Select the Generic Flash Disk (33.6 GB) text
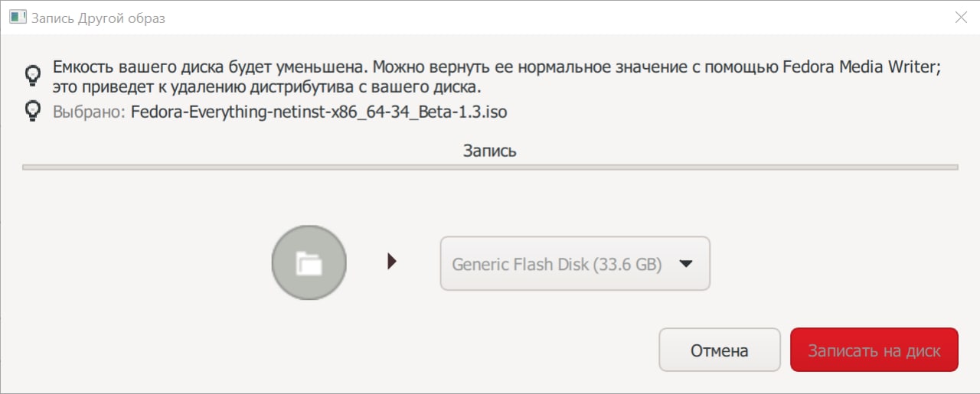 click(557, 264)
